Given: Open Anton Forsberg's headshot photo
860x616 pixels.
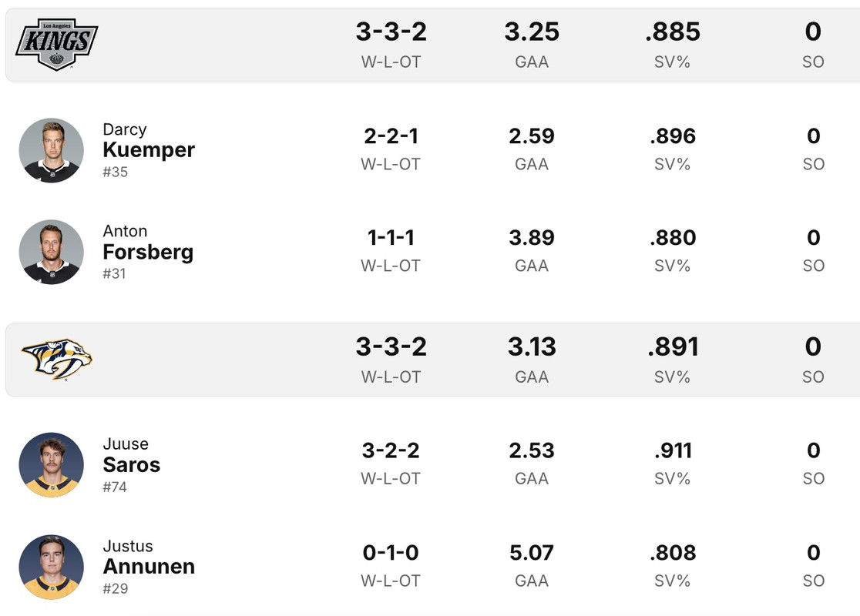Looking at the screenshot, I should tap(52, 252).
